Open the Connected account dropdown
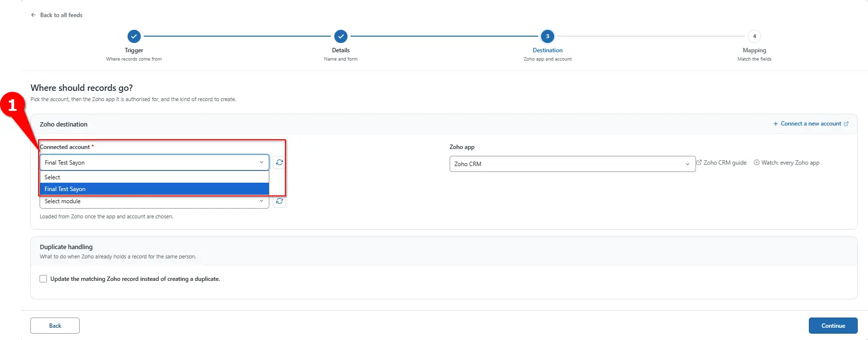The width and height of the screenshot is (868, 340). [x=154, y=162]
